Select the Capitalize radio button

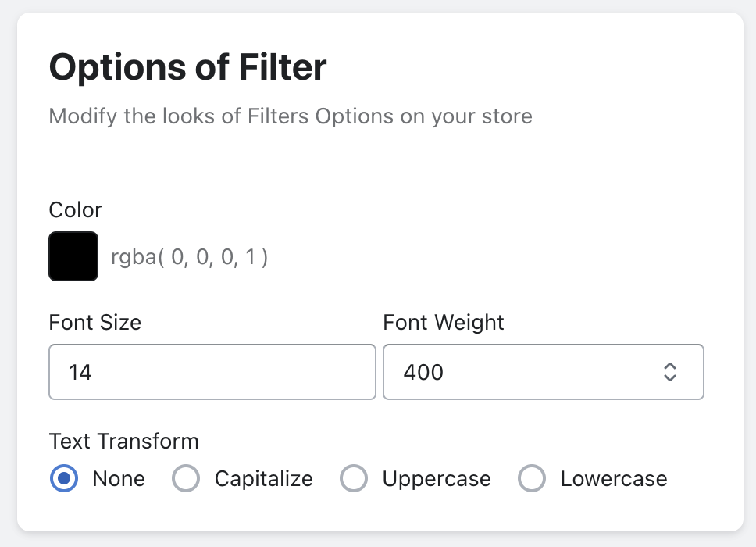(x=186, y=478)
